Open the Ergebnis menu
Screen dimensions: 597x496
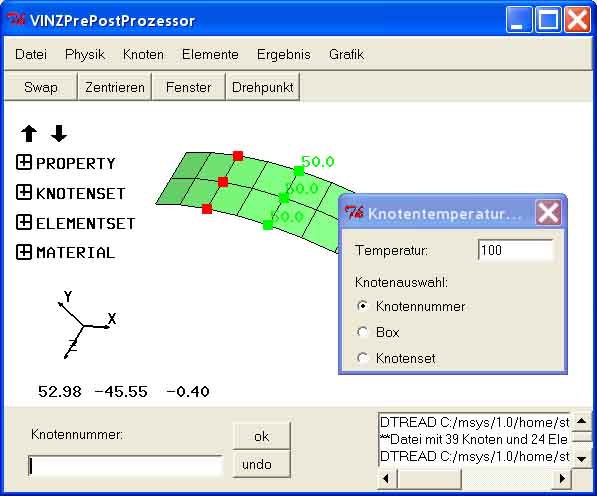pyautogui.click(x=284, y=54)
